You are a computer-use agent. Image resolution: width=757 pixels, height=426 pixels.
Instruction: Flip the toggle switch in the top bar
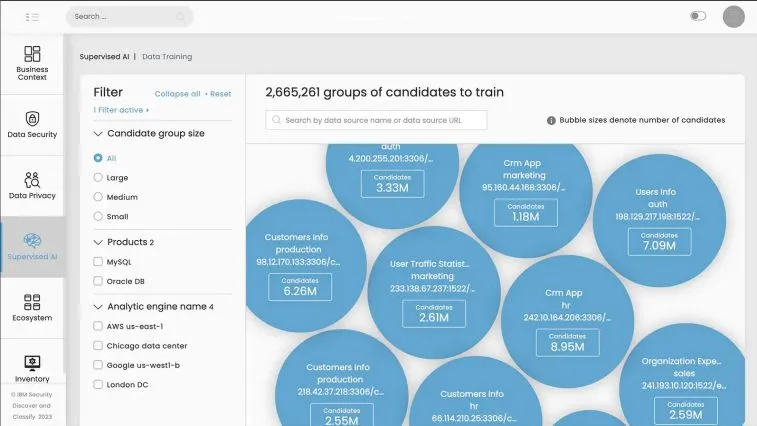pyautogui.click(x=698, y=16)
